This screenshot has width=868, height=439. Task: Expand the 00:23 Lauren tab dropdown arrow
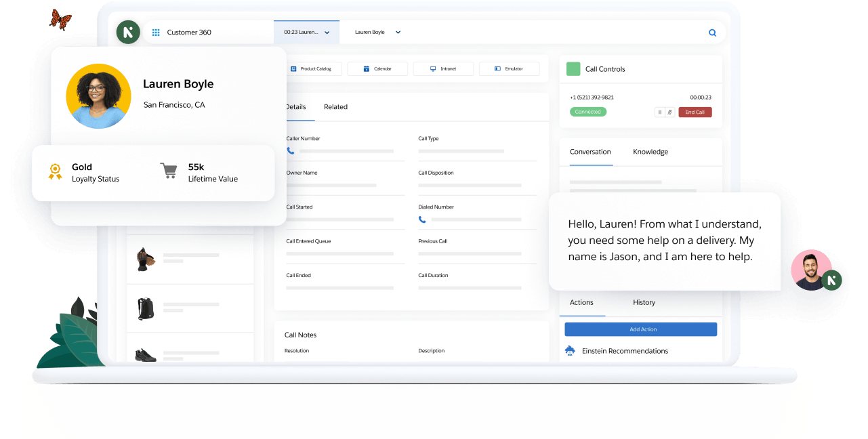[x=327, y=33]
